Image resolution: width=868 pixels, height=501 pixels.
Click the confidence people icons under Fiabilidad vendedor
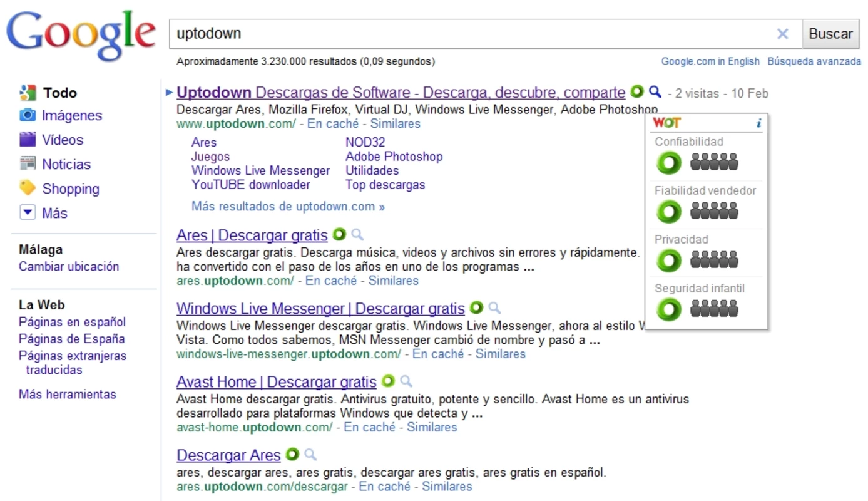[x=714, y=211]
